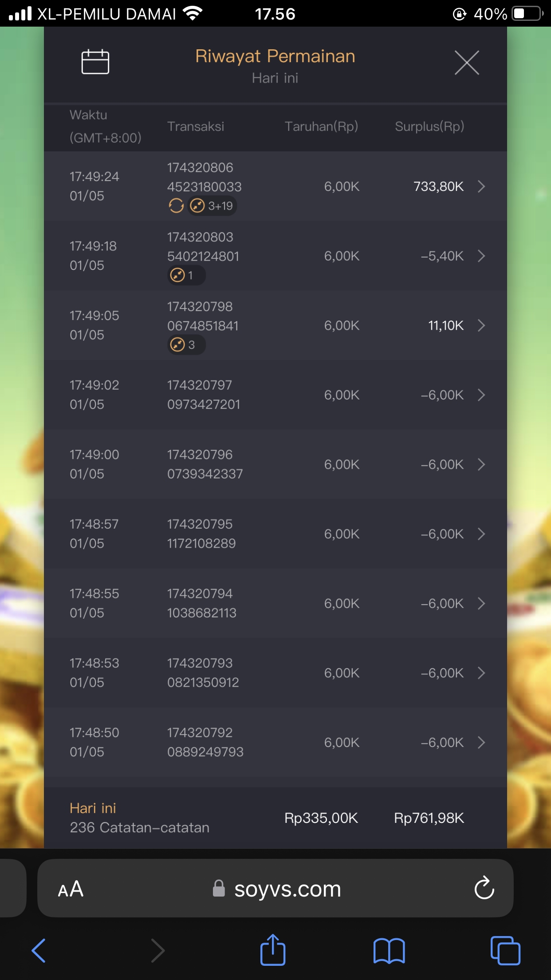Open the calendar date picker icon

pyautogui.click(x=95, y=62)
